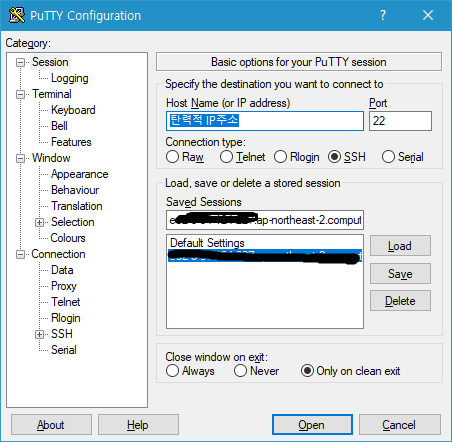The height and width of the screenshot is (442, 452).
Task: Collapse the Window tree node
Action: [x=21, y=158]
